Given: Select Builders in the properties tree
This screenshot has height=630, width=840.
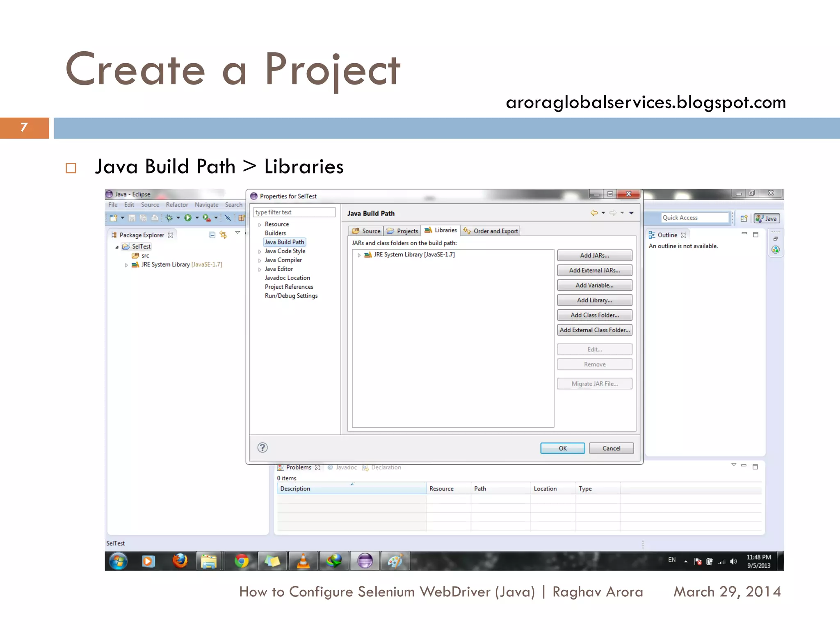Looking at the screenshot, I should pos(275,233).
